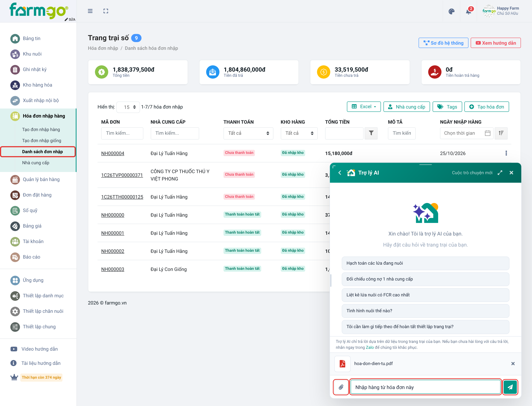The image size is (532, 406).
Task: Collapse sidebar with hamburger menu
Action: point(90,11)
